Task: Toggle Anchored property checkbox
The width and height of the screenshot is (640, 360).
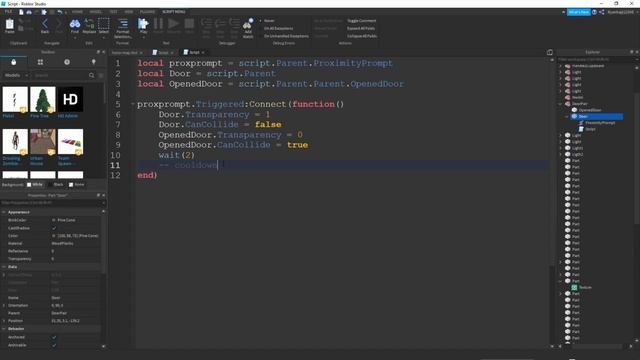Action: pyautogui.click(x=54, y=337)
